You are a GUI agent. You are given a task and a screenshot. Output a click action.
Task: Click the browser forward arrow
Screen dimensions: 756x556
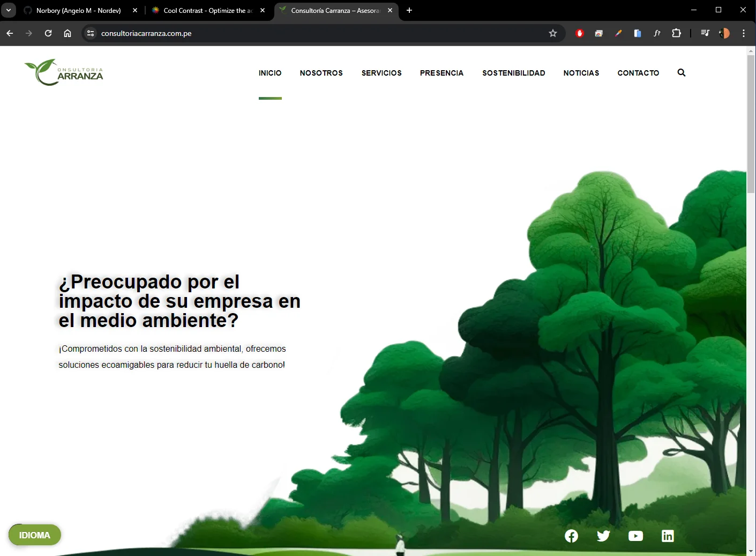(x=29, y=33)
